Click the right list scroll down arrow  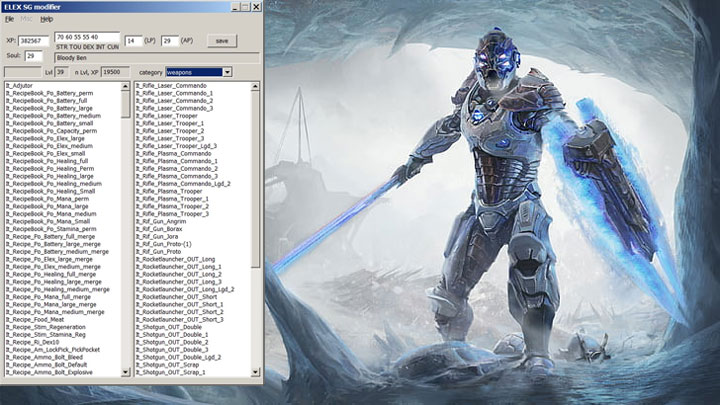click(255, 372)
